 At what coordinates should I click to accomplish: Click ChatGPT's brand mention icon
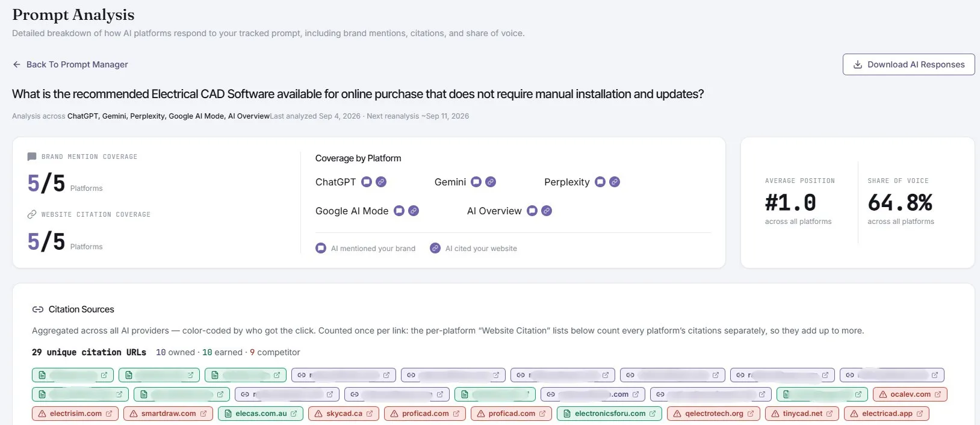367,182
